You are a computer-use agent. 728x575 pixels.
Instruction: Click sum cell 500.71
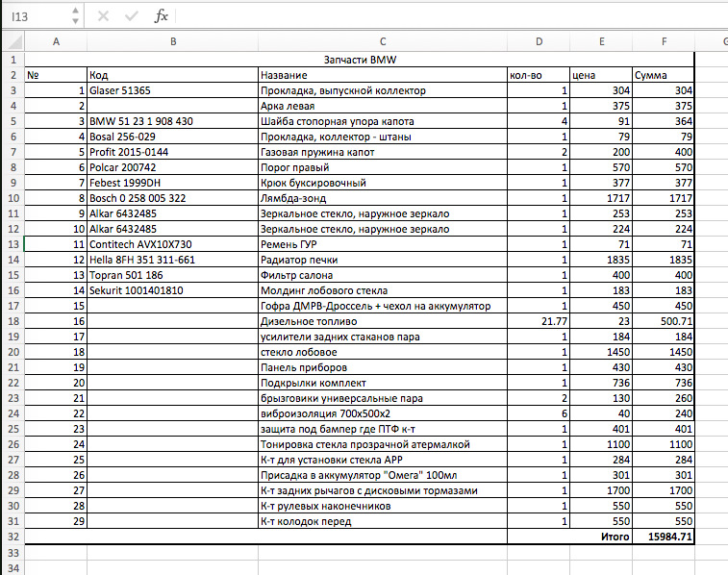click(x=664, y=321)
